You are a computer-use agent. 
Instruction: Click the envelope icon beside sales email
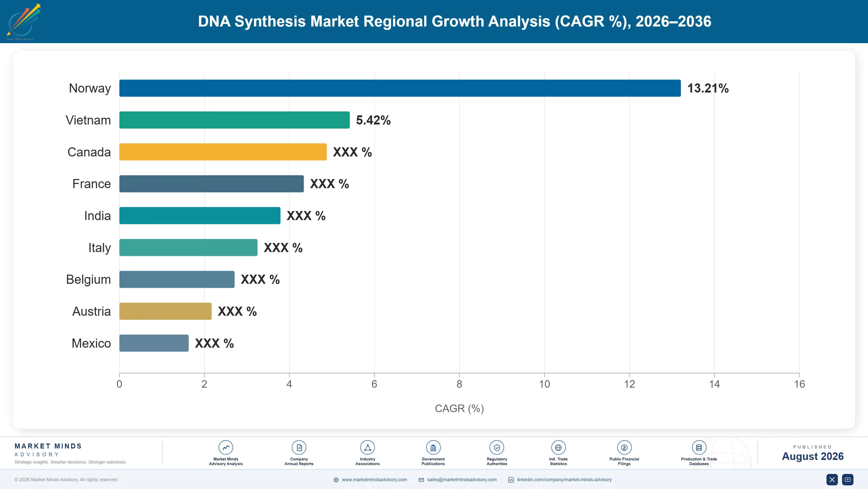coord(421,480)
